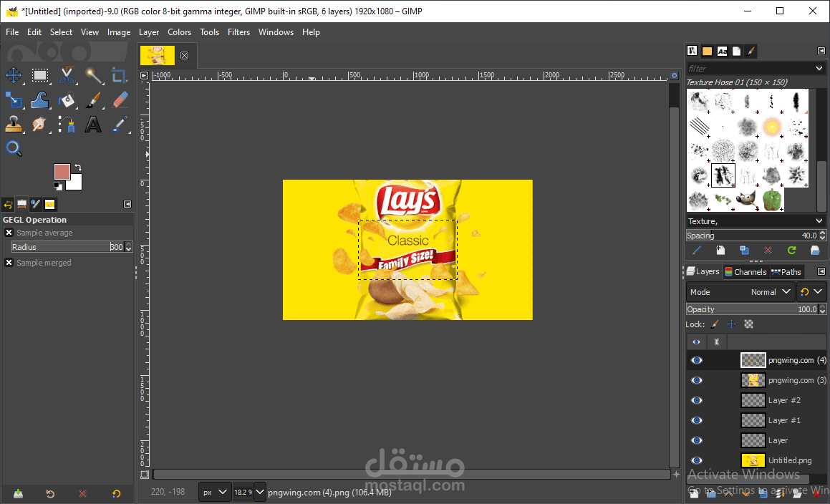
Task: Reset colors to default black and white
Action: click(58, 186)
